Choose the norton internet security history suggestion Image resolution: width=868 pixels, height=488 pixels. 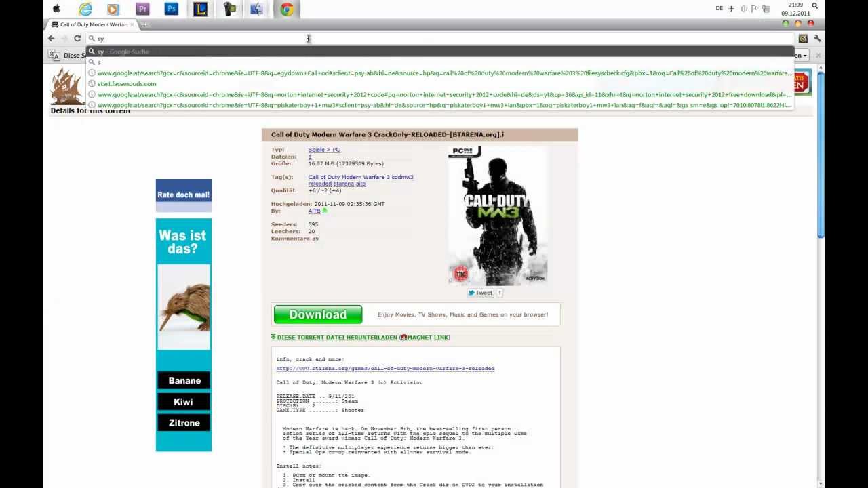[x=439, y=95]
